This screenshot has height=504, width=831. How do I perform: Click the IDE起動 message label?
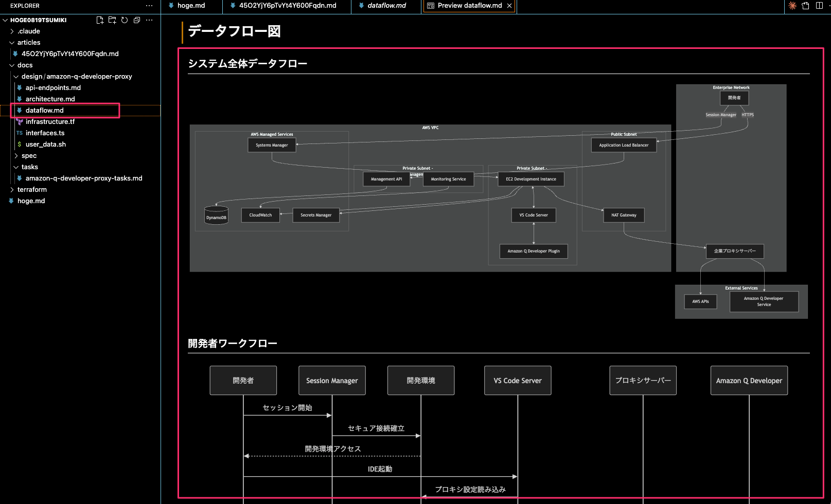(x=380, y=469)
